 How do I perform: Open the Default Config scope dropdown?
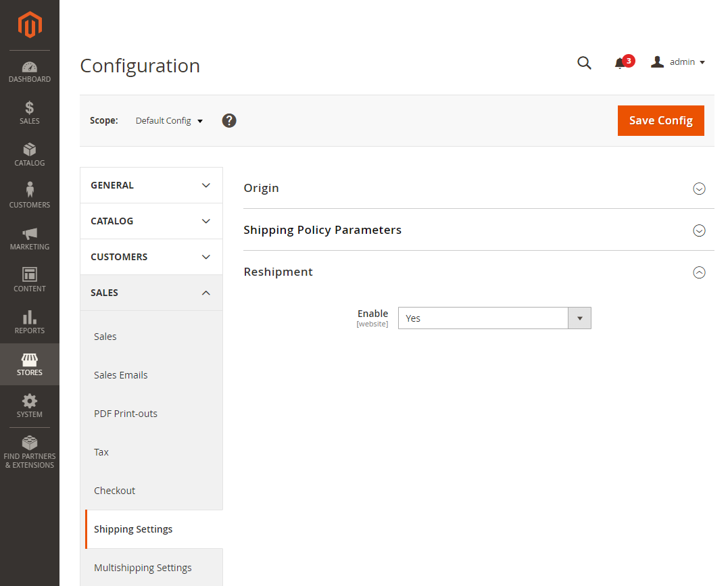[x=169, y=121]
